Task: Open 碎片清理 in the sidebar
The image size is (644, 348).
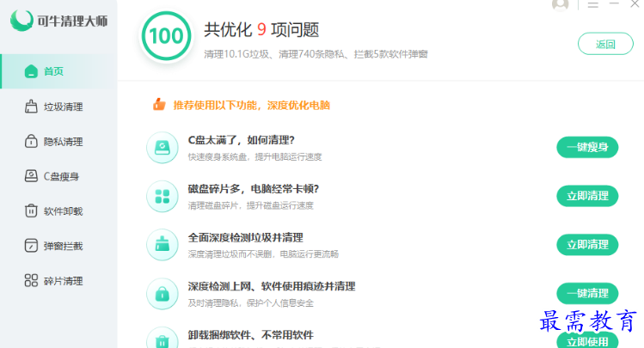Action: point(58,281)
